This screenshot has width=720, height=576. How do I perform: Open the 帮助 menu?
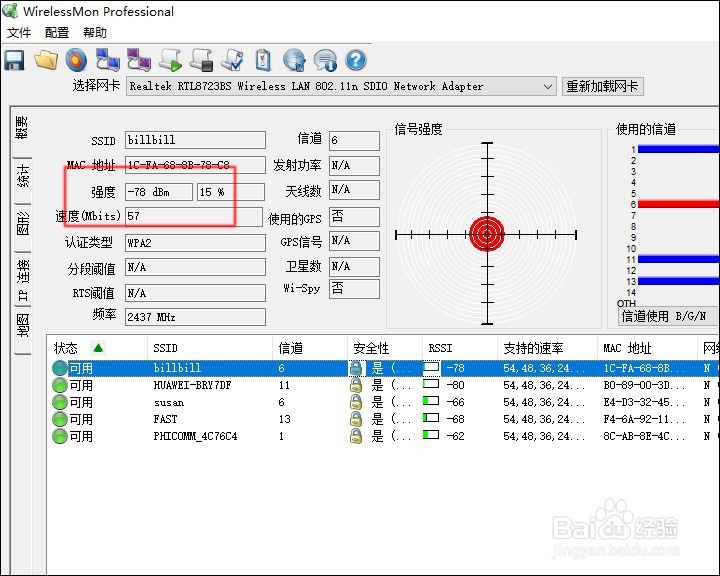click(x=95, y=32)
